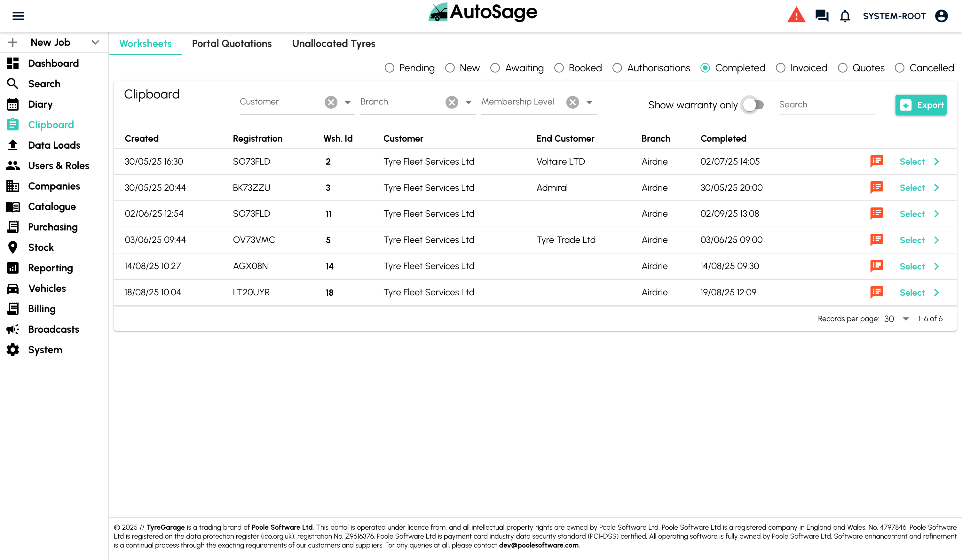Viewport: 962px width, 560px height.
Task: Clear the Customer filter with X icon
Action: click(331, 102)
